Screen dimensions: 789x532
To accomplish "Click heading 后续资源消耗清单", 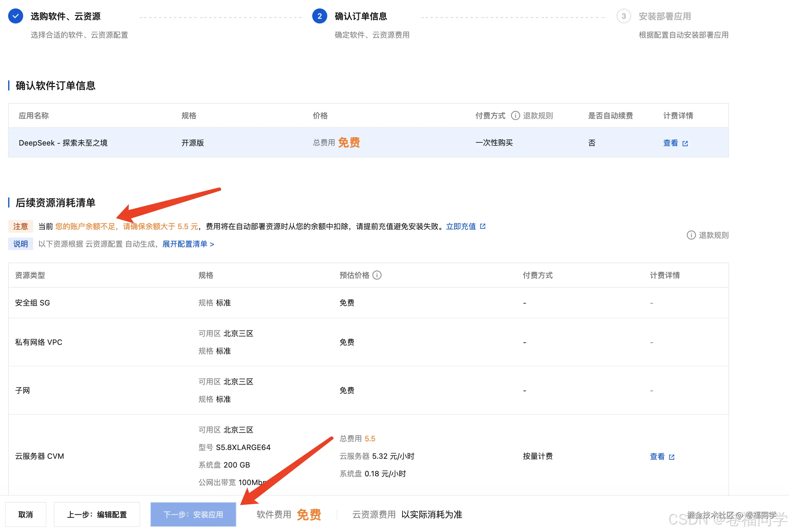I will click(x=56, y=202).
